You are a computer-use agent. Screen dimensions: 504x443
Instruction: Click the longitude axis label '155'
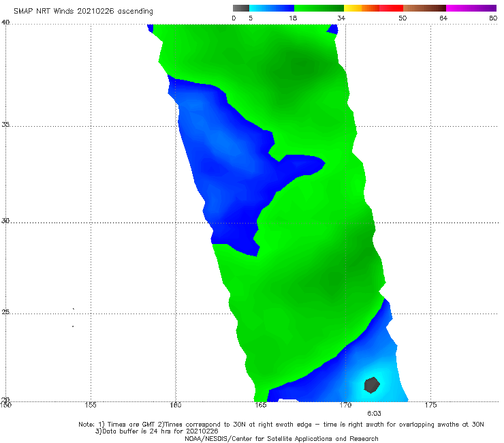click(x=91, y=405)
